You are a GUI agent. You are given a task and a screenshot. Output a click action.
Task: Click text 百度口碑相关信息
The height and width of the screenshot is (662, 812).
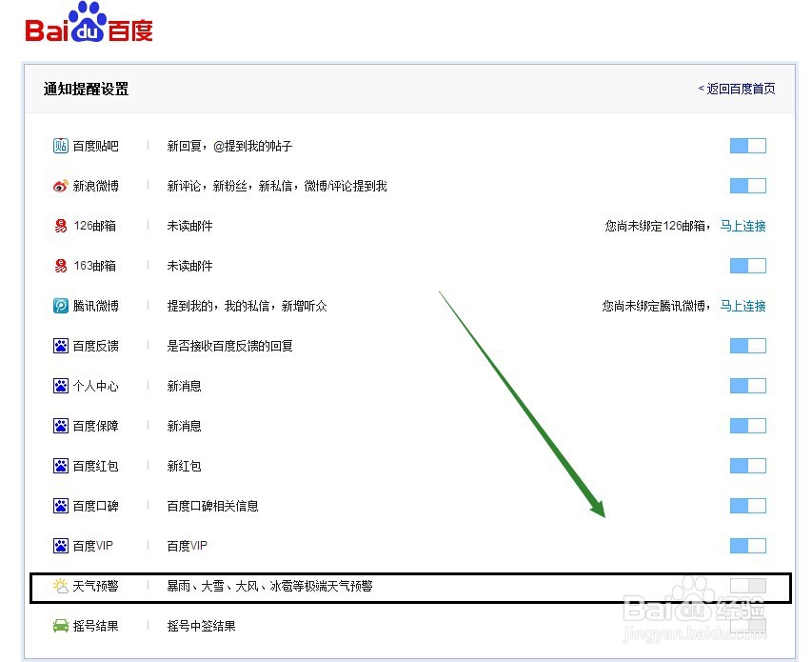tap(212, 506)
